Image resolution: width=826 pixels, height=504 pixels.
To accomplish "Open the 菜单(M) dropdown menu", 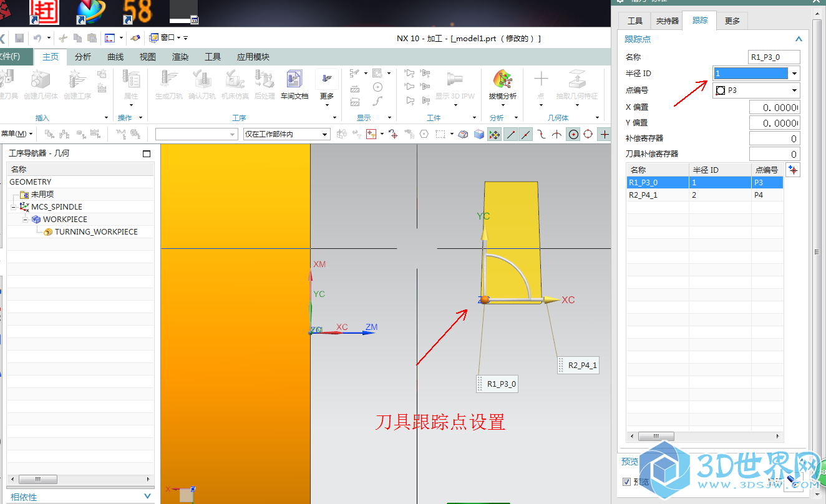I will click(17, 133).
